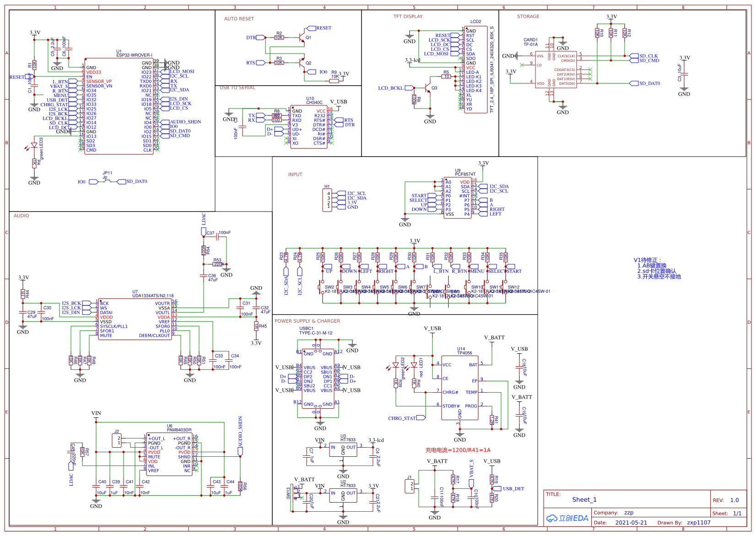The image size is (756, 536).
Task: Click the SW13 power switch symbol
Action: [296, 493]
